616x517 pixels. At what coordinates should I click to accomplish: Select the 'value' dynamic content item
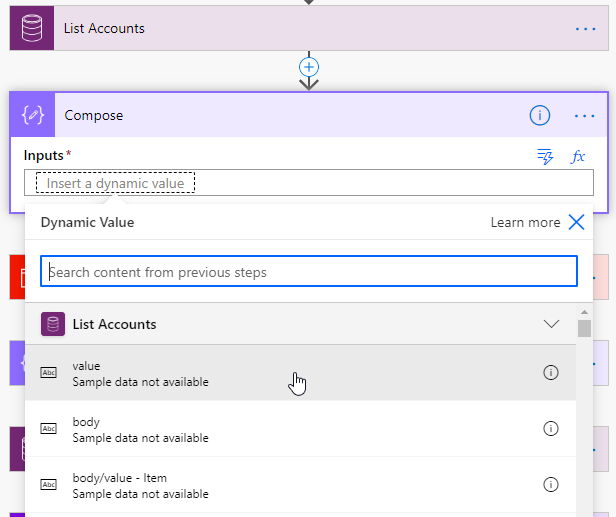pyautogui.click(x=140, y=373)
